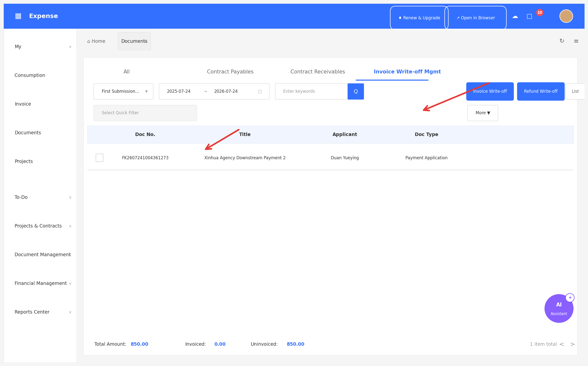Go to the next page arrow
This screenshot has height=366, width=588.
click(x=572, y=344)
